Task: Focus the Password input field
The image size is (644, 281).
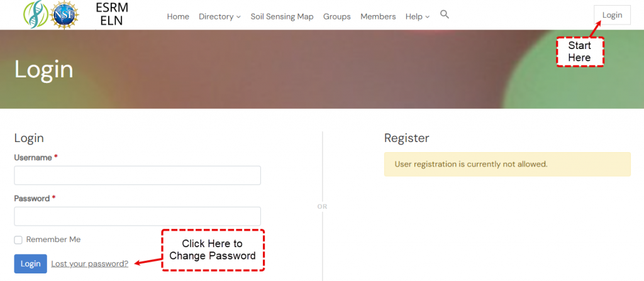Action: (x=137, y=216)
